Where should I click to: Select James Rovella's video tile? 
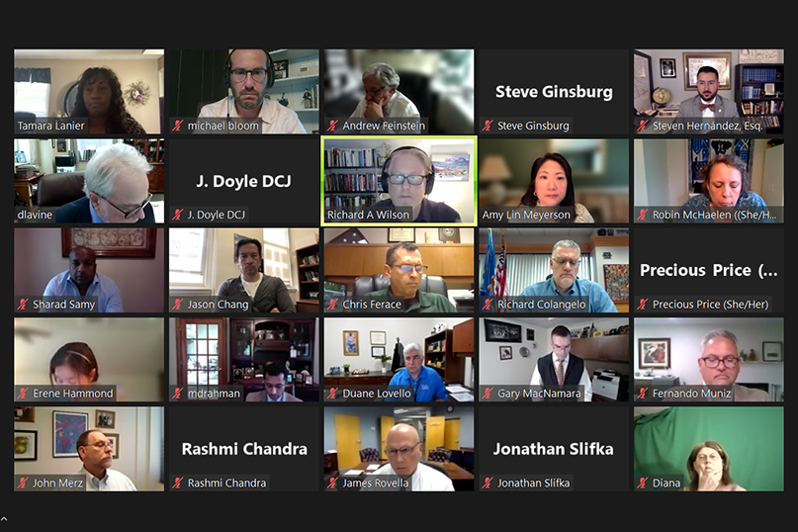(399, 449)
